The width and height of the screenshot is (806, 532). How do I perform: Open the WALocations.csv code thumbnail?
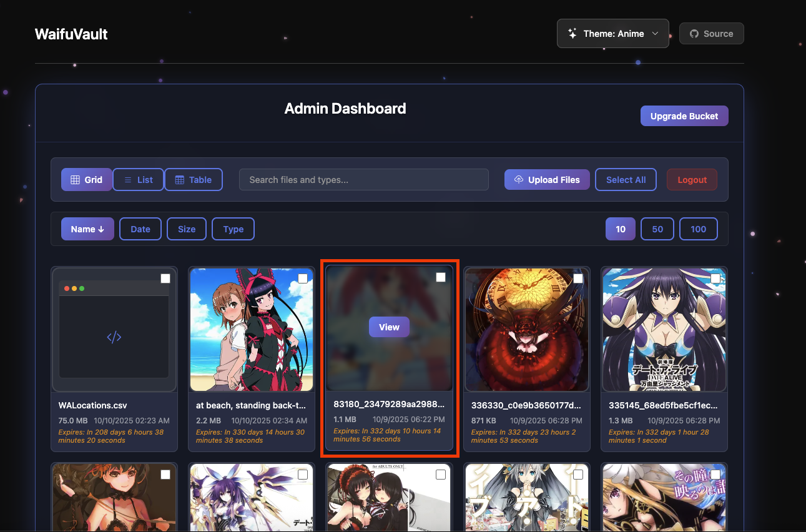click(x=114, y=330)
